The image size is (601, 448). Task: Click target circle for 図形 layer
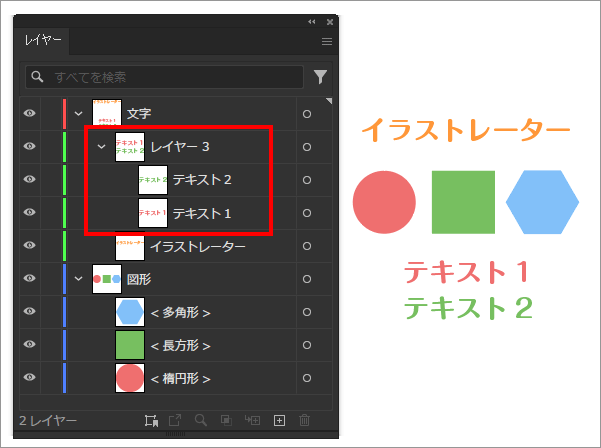(307, 279)
